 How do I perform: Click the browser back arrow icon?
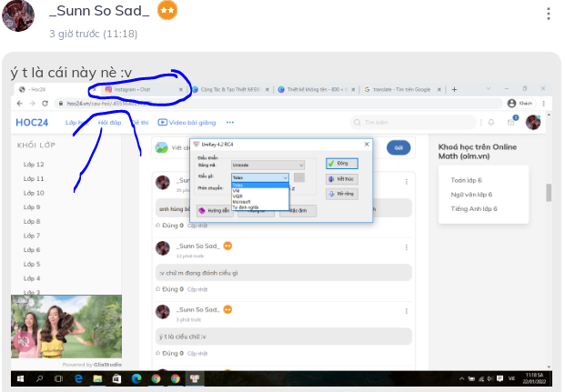tap(21, 104)
